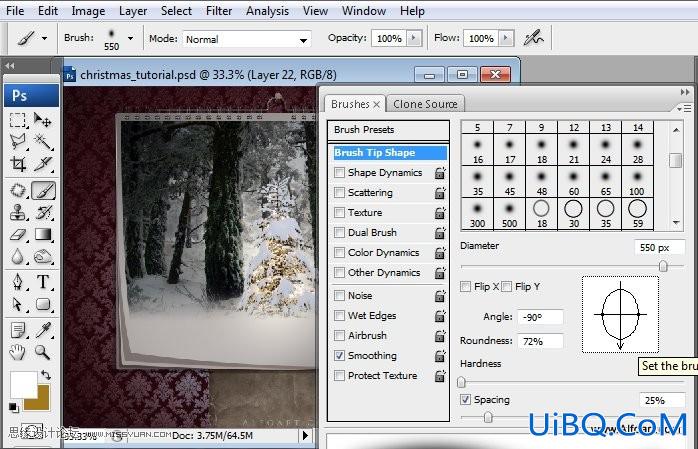The image size is (698, 449).
Task: Enable the Scattering checkbox
Action: [339, 192]
